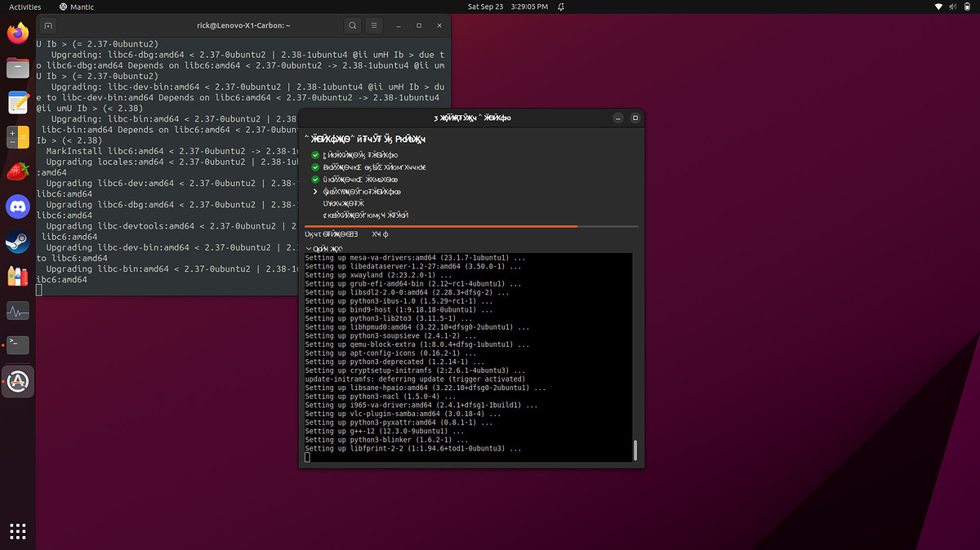Open the Wi-Fi indicator in the top bar
This screenshot has height=550, width=980.
938,7
